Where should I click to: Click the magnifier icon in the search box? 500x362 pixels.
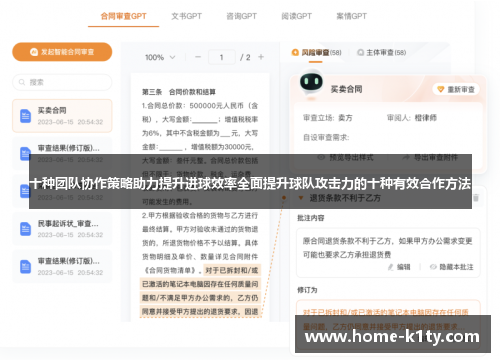[22, 82]
